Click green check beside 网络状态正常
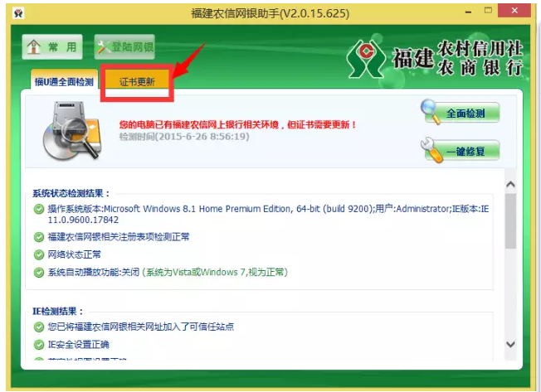The image size is (541, 392). point(39,254)
